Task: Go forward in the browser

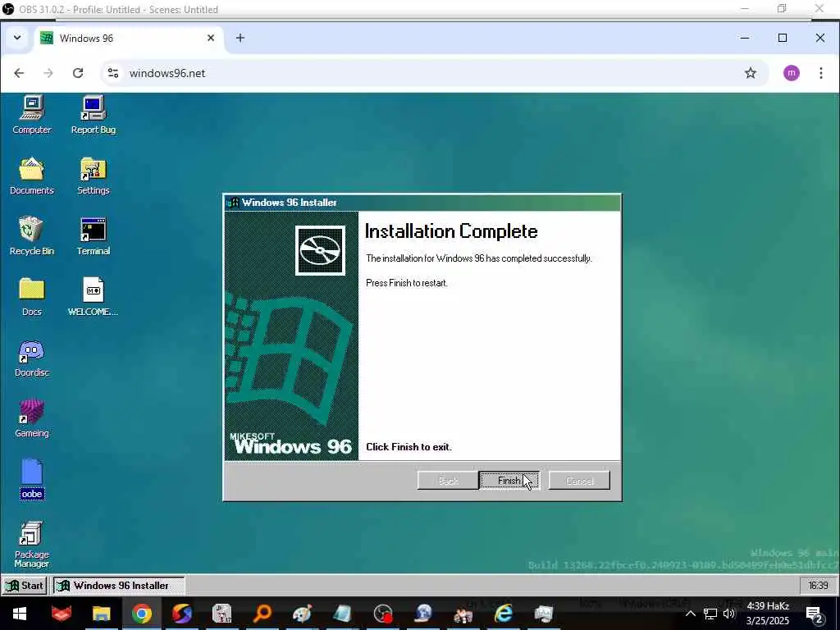Action: point(48,73)
